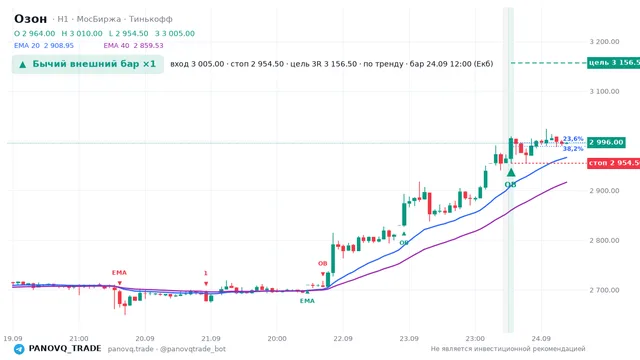Click the 24.09 date axis label
640x360 pixels.
[541, 339]
